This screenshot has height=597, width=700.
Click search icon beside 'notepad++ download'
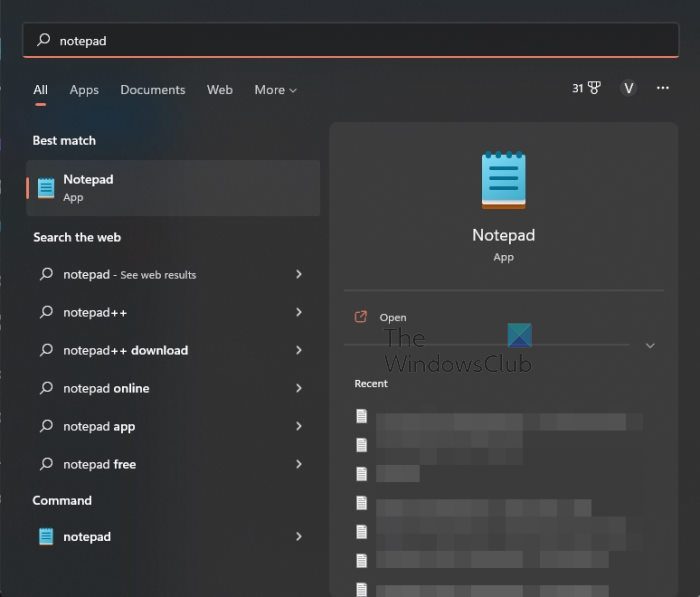click(x=46, y=350)
